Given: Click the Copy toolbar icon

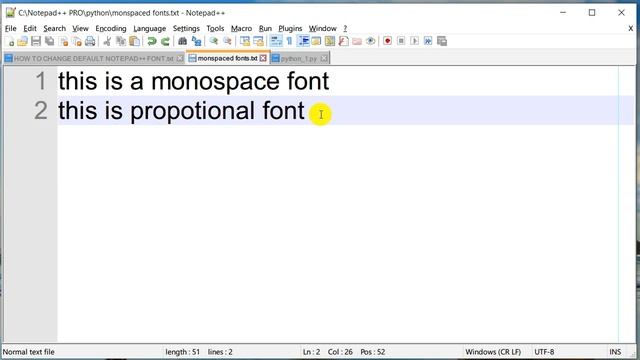Looking at the screenshot, I should [121, 41].
